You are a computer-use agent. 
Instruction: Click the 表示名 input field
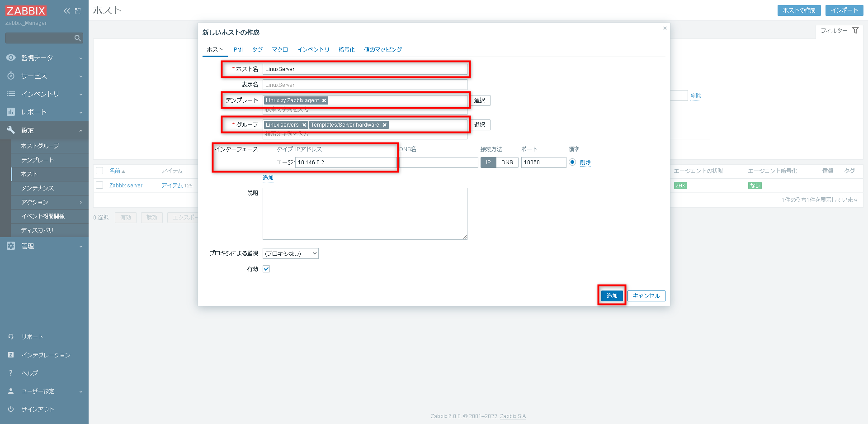(365, 85)
